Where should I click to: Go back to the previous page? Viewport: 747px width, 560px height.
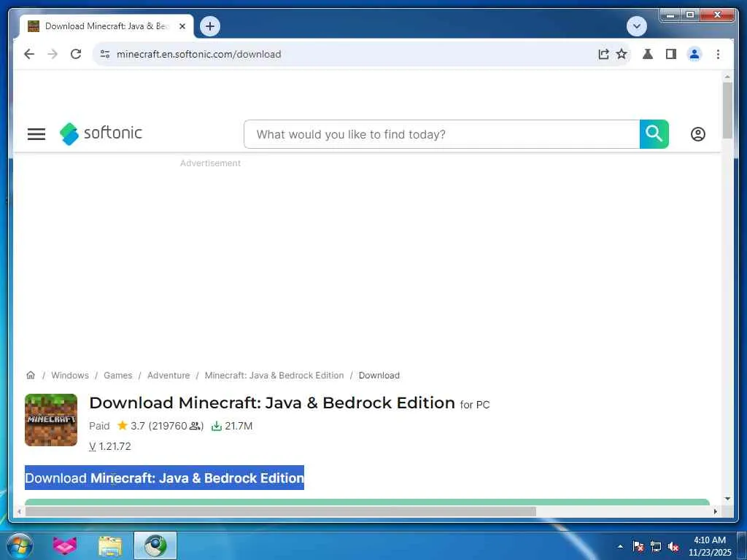[29, 54]
